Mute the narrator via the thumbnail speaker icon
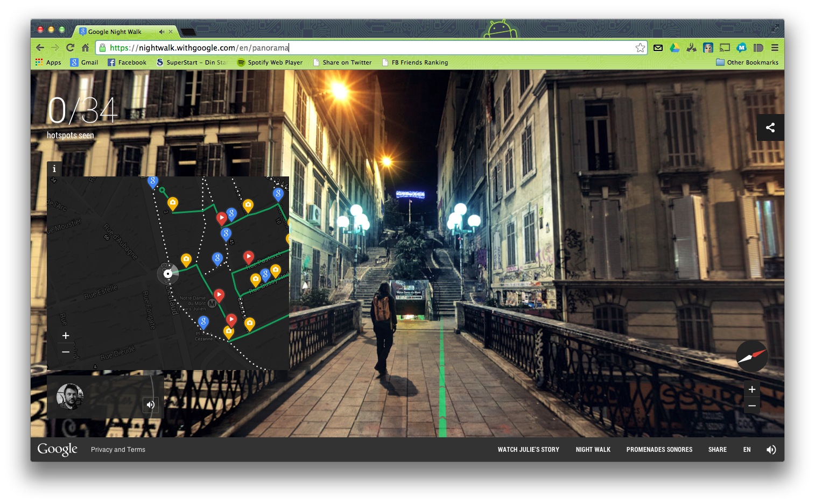 151,405
